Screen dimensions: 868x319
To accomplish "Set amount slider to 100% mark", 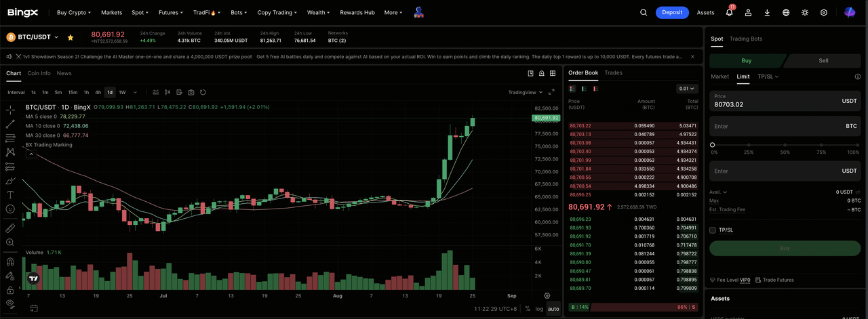I will pyautogui.click(x=859, y=145).
